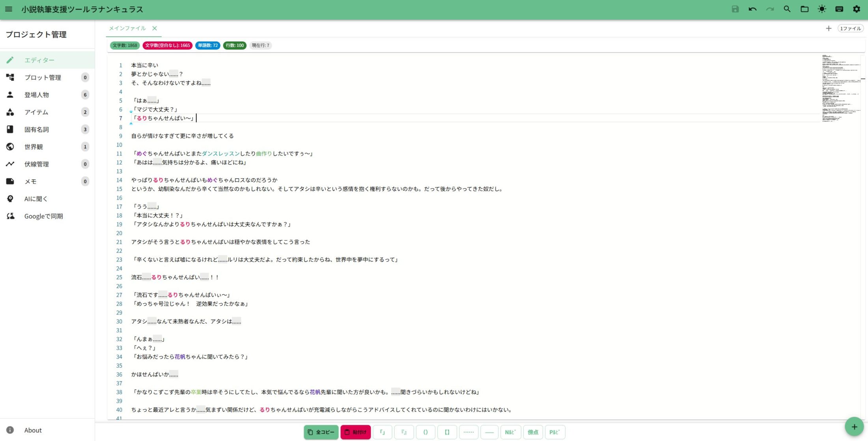Open プロット管理 in sidebar
The width and height of the screenshot is (868, 441).
(43, 77)
